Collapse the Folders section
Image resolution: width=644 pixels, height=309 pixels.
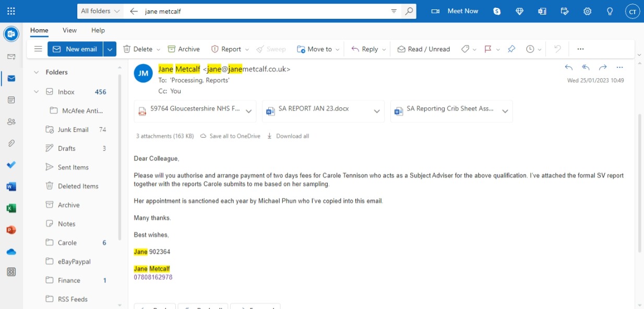36,72
